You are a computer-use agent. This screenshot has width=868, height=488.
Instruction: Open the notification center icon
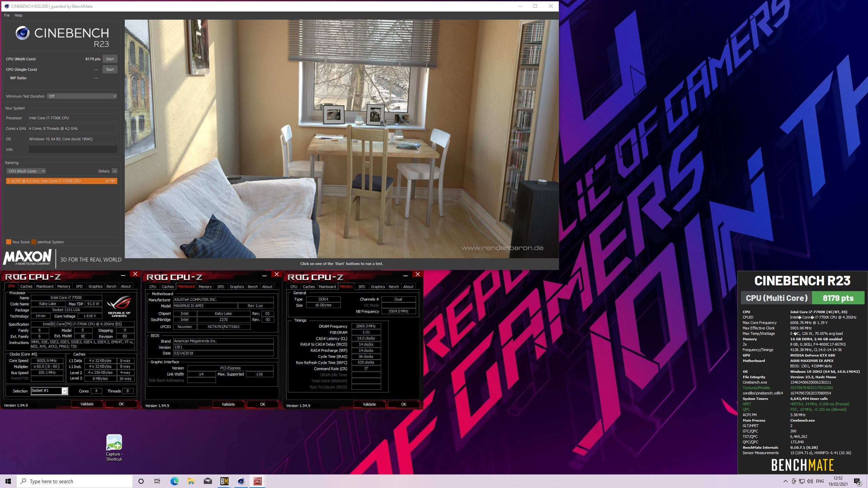tap(857, 481)
